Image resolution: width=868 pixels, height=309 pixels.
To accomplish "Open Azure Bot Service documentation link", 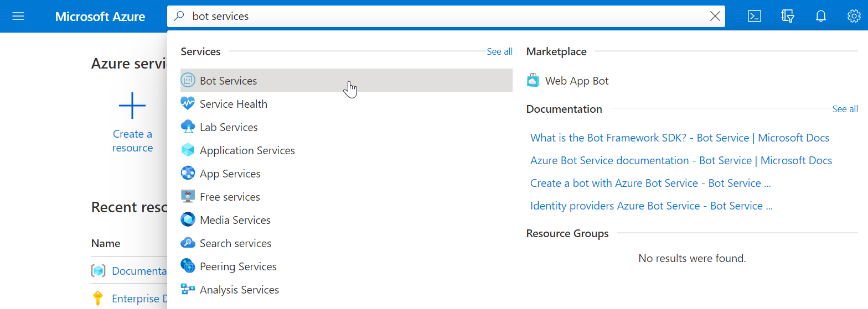I will 680,160.
